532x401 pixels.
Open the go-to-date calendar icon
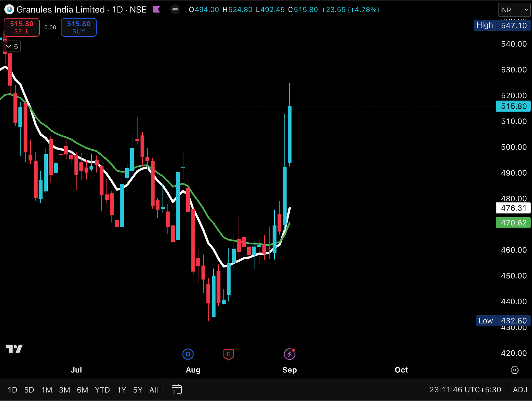[177, 389]
